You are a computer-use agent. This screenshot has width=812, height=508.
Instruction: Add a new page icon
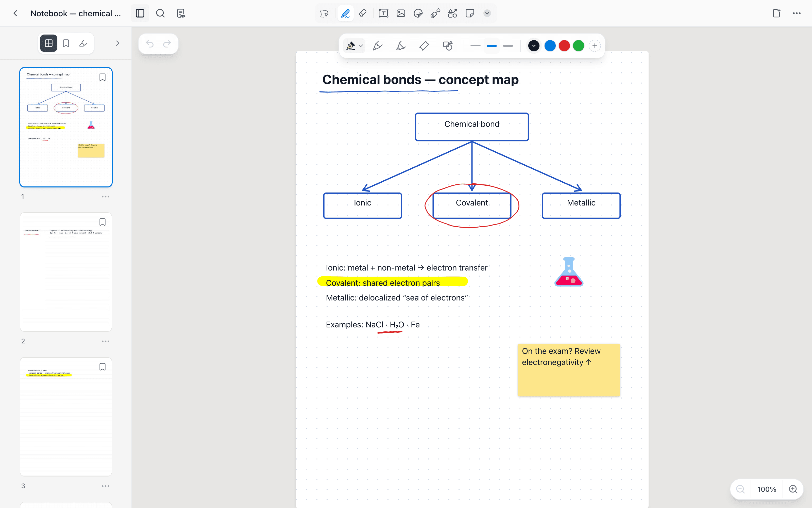tap(776, 13)
